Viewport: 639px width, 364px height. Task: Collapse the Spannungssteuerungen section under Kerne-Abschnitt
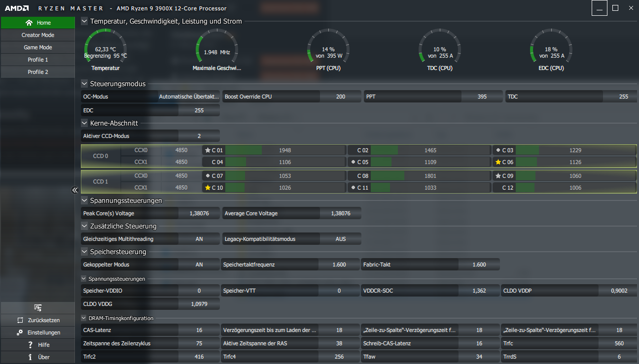tap(84, 200)
